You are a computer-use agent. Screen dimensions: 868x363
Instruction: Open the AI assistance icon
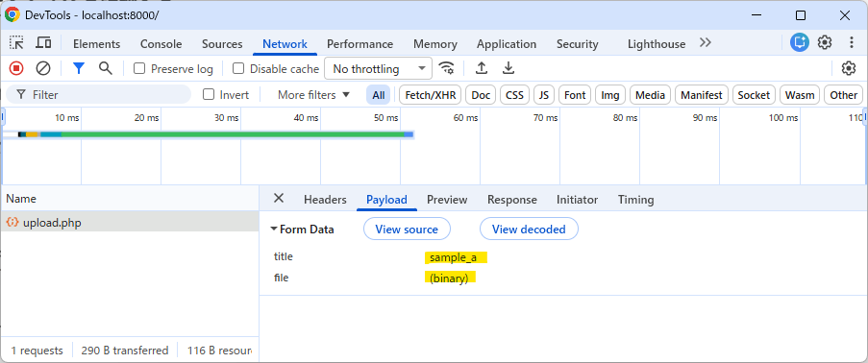point(800,42)
